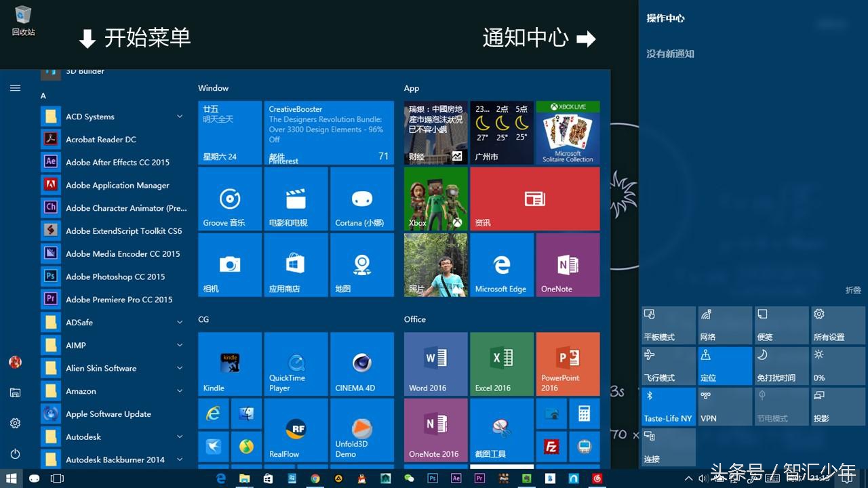
Task: Open the 应用商店 store tile
Action: pyautogui.click(x=296, y=265)
